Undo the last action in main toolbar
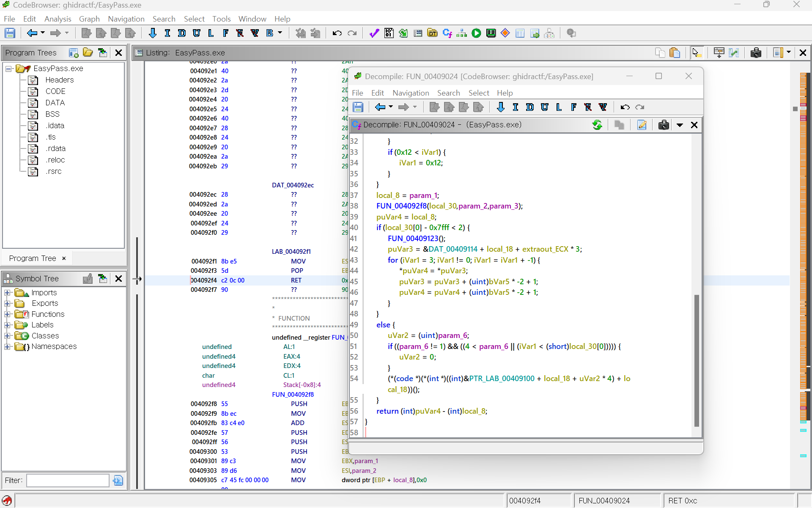812x508 pixels. tap(337, 33)
